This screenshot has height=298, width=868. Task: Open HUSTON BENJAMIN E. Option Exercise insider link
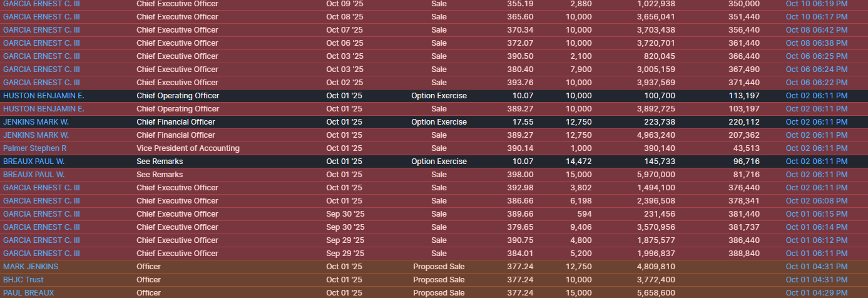point(43,96)
